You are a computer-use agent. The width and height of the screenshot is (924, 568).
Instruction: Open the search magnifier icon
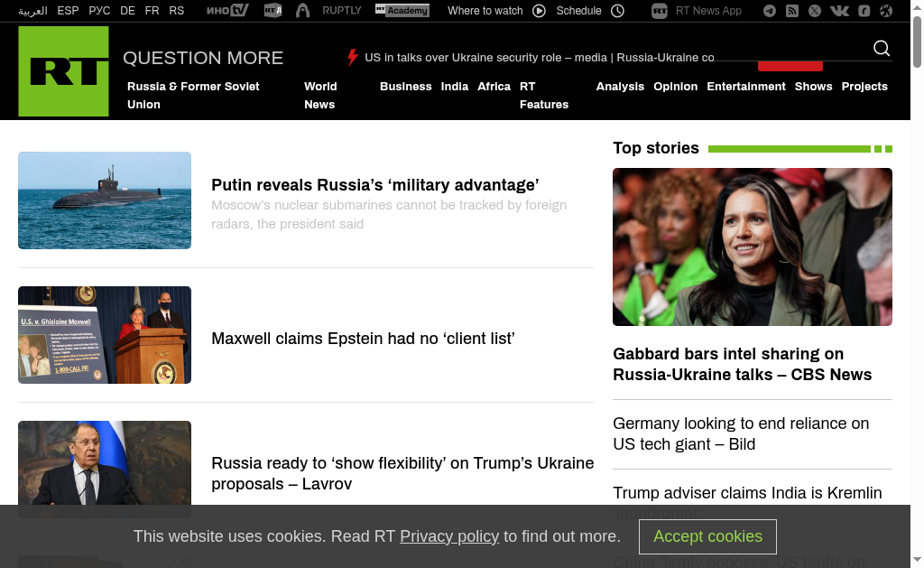pos(882,49)
